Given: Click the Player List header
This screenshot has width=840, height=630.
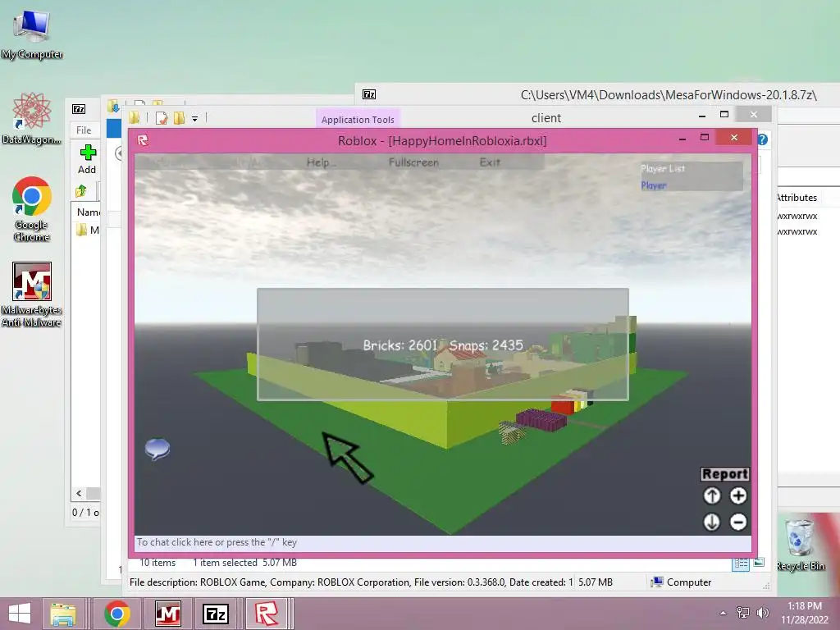Looking at the screenshot, I should [x=663, y=168].
